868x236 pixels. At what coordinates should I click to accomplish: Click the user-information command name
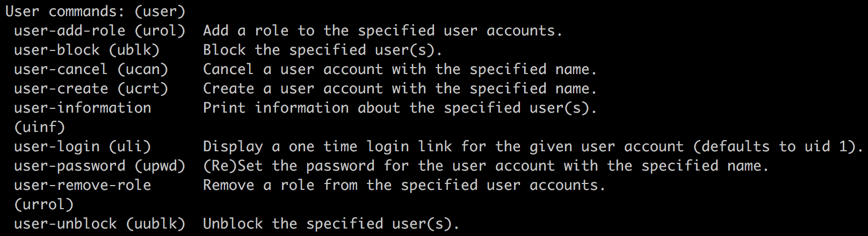click(82, 108)
